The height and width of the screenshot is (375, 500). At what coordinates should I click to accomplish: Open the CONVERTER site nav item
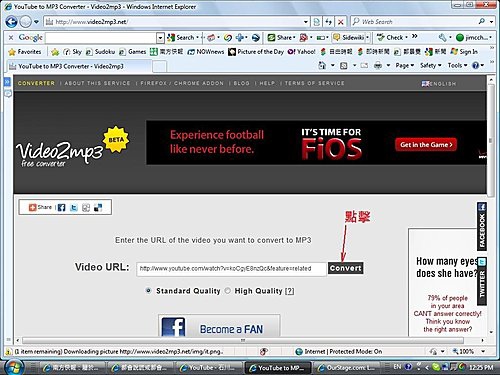click(36, 83)
